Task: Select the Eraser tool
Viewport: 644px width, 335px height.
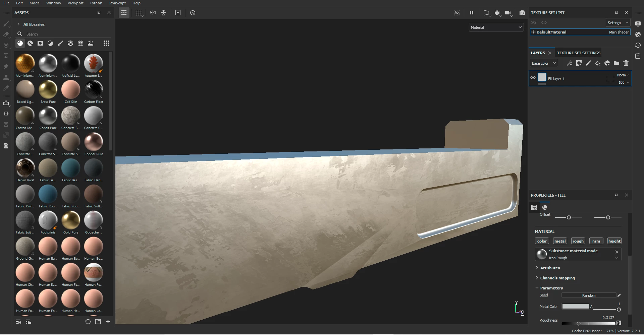Action: [x=6, y=35]
